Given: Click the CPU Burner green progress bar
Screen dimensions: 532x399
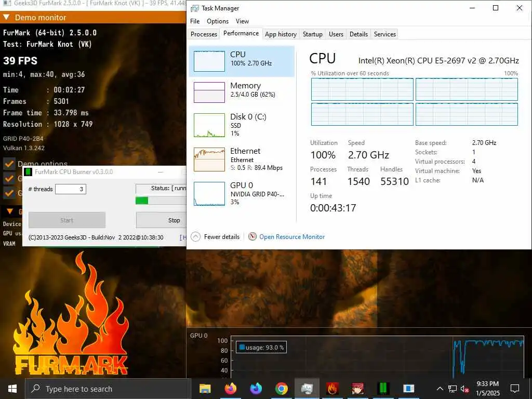Looking at the screenshot, I should click(141, 201).
